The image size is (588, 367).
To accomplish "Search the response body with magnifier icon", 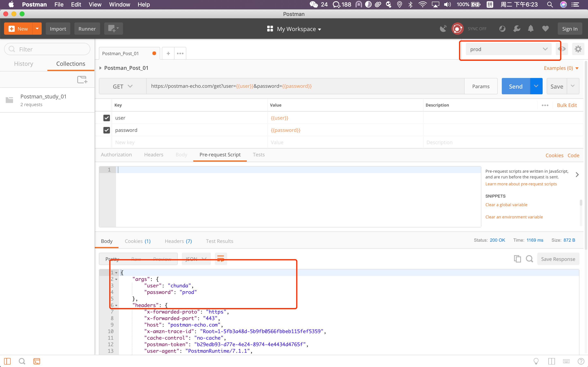I will tap(530, 259).
